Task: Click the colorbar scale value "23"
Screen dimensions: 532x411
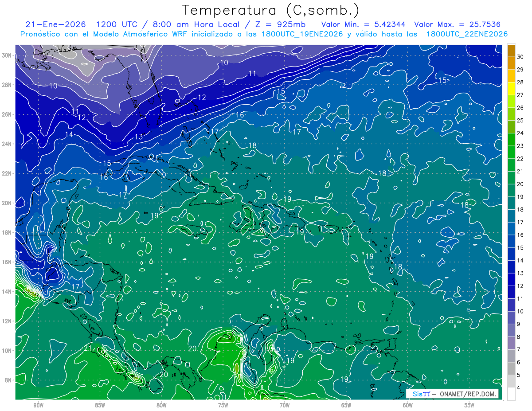Action: pyautogui.click(x=520, y=146)
